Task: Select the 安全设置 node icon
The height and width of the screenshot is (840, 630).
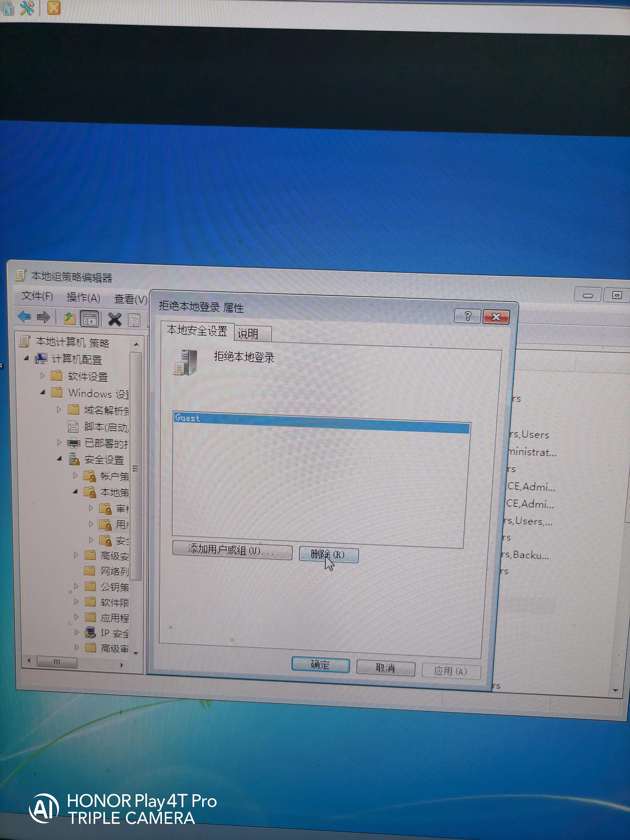Action: coord(74,459)
